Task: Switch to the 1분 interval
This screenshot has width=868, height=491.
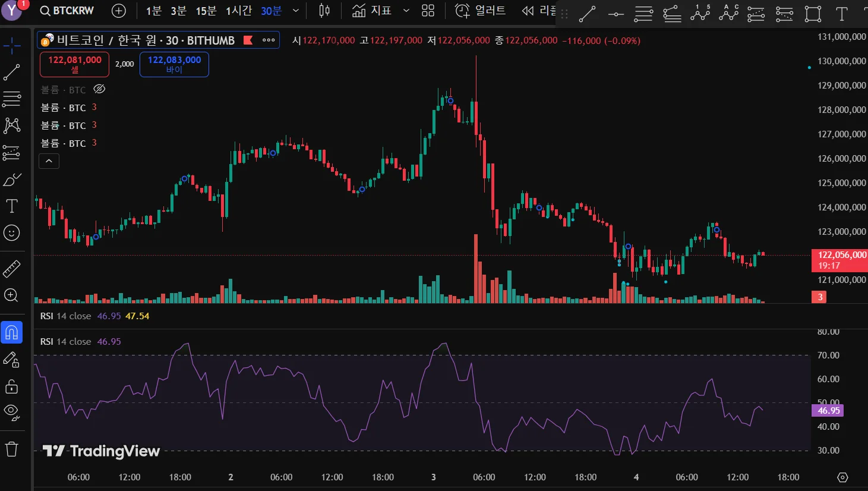Action: point(154,11)
